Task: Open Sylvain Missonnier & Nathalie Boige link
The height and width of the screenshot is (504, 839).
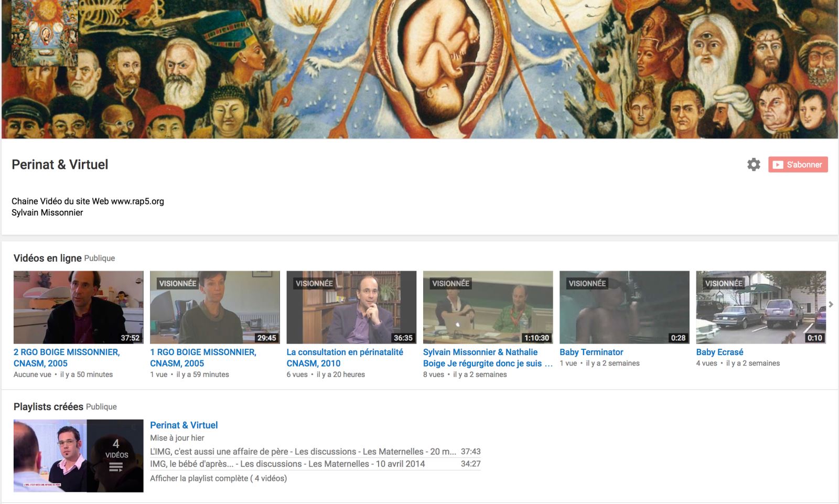Action: tap(488, 358)
